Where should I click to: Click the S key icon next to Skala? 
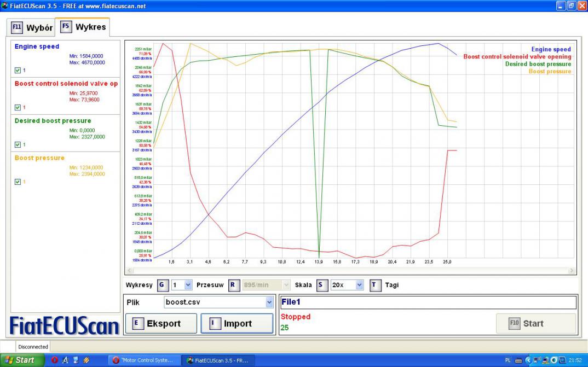tap(321, 285)
